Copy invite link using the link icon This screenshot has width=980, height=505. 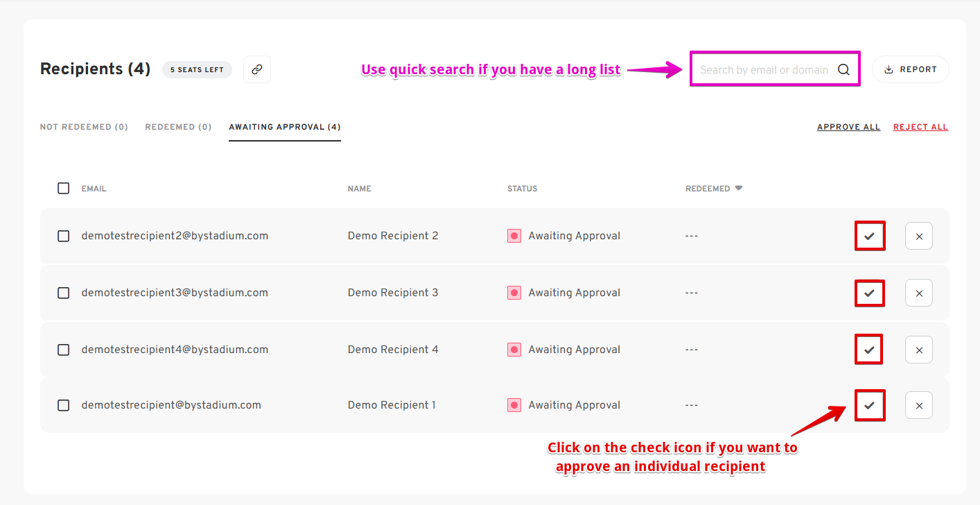click(257, 69)
